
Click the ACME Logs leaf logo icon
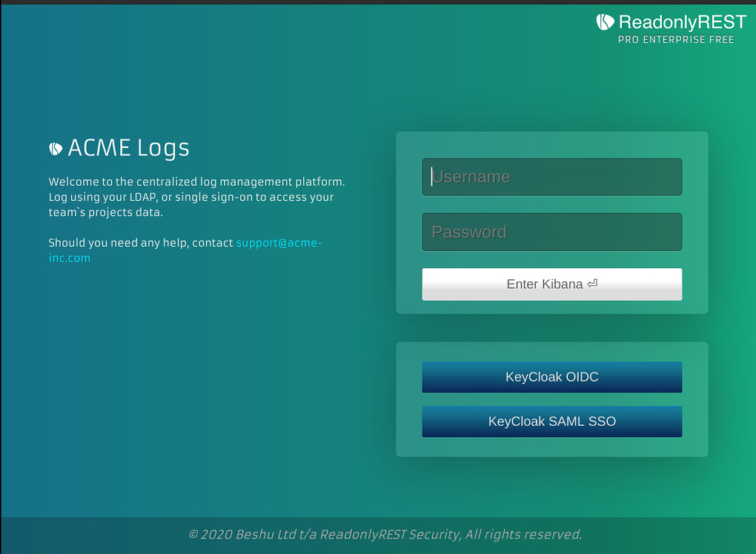(x=56, y=149)
